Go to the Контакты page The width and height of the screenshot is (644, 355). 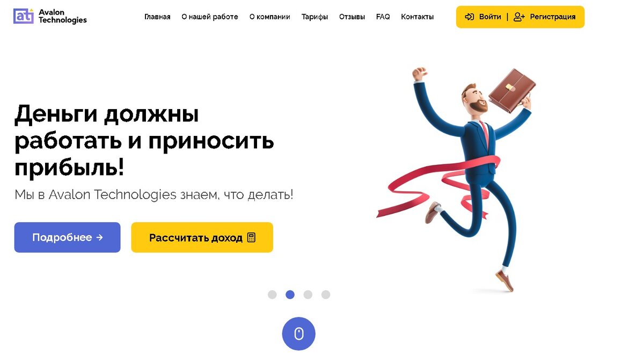coord(418,17)
